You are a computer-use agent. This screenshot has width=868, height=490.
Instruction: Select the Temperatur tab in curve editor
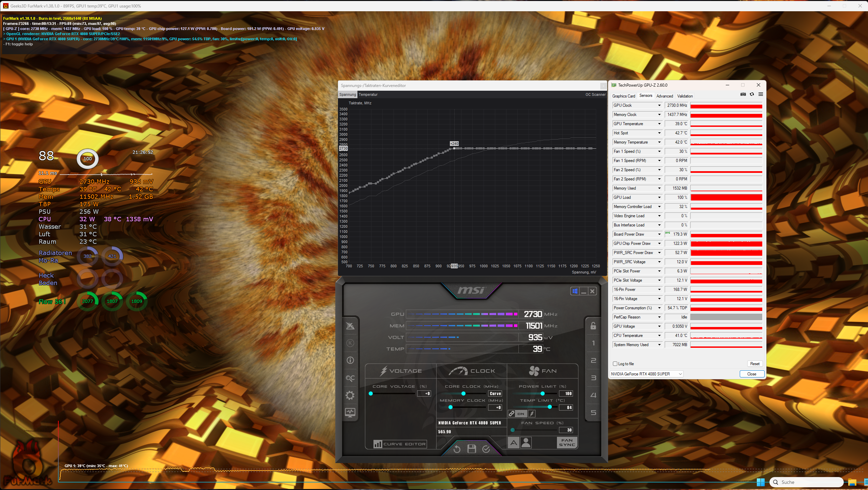pyautogui.click(x=368, y=95)
